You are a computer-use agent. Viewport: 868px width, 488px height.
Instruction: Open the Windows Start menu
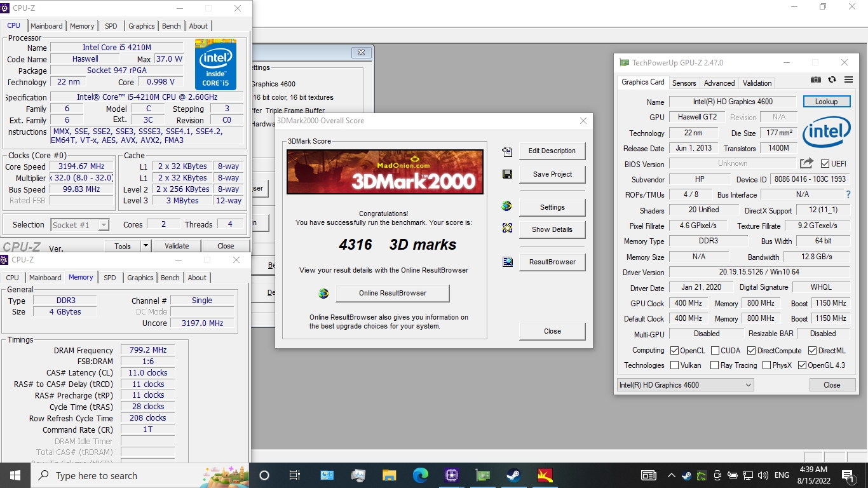[x=15, y=475]
